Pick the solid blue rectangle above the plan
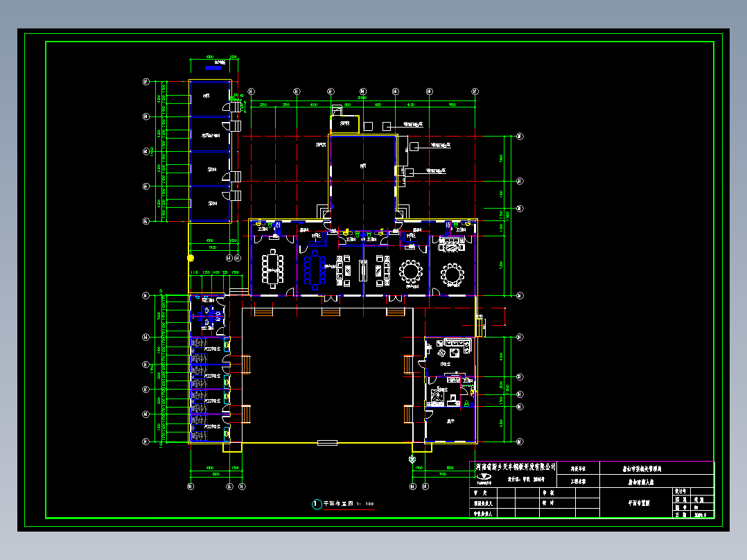 [x=213, y=68]
